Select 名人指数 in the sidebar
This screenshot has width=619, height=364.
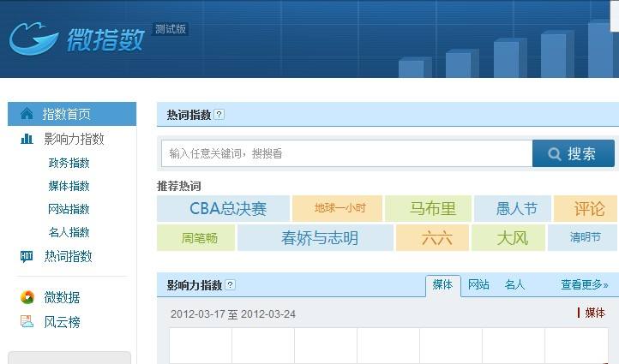69,232
